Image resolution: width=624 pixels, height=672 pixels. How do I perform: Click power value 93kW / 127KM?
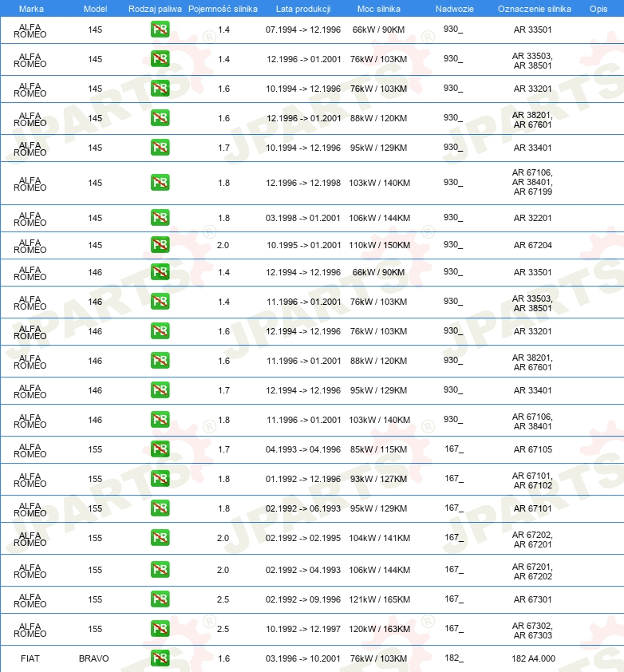[x=378, y=479]
